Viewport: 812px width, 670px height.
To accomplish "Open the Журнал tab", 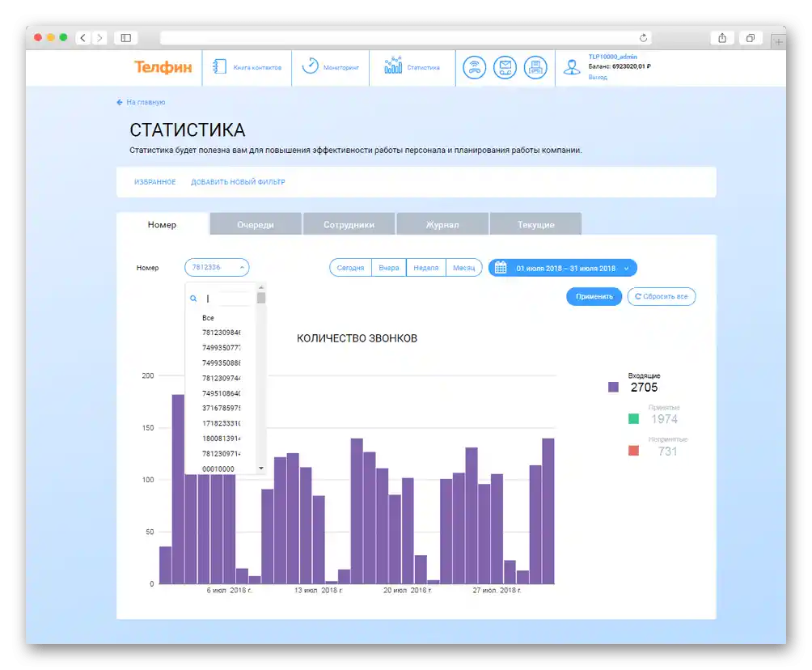I will (442, 224).
